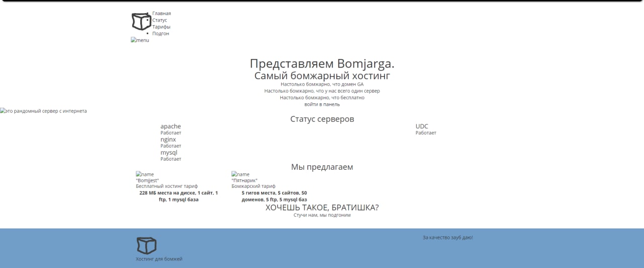644x268 pixels.
Task: Click the broken random server image
Action: click(43, 111)
